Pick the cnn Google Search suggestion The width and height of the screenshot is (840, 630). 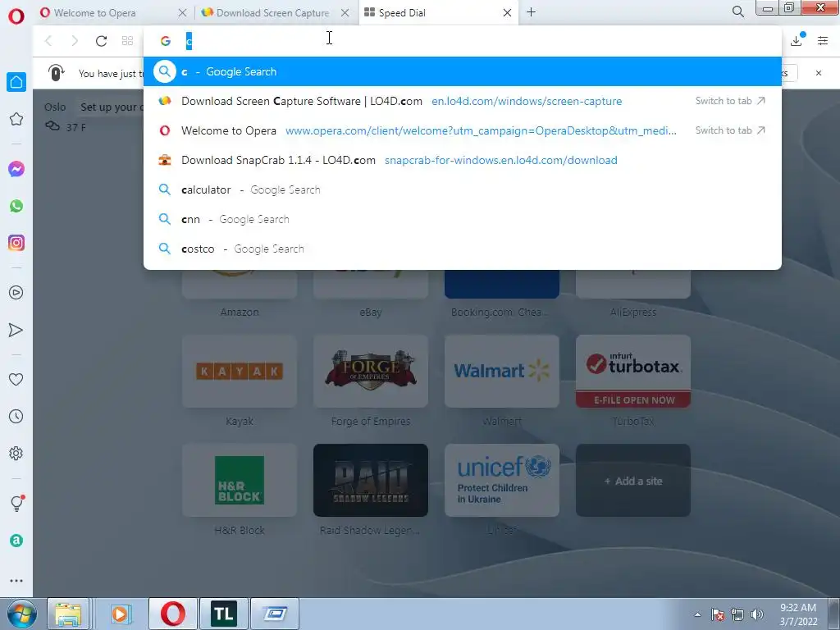[x=463, y=219]
